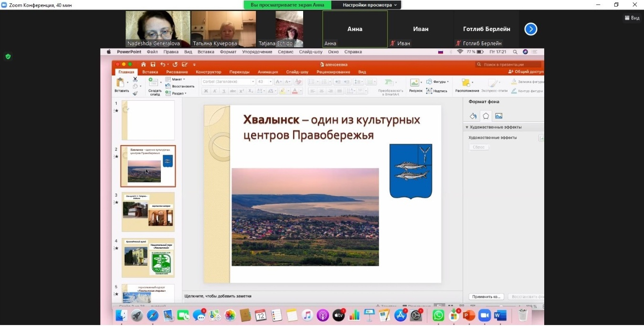
Task: Click the Восстановить reset button
Action: [x=180, y=86]
